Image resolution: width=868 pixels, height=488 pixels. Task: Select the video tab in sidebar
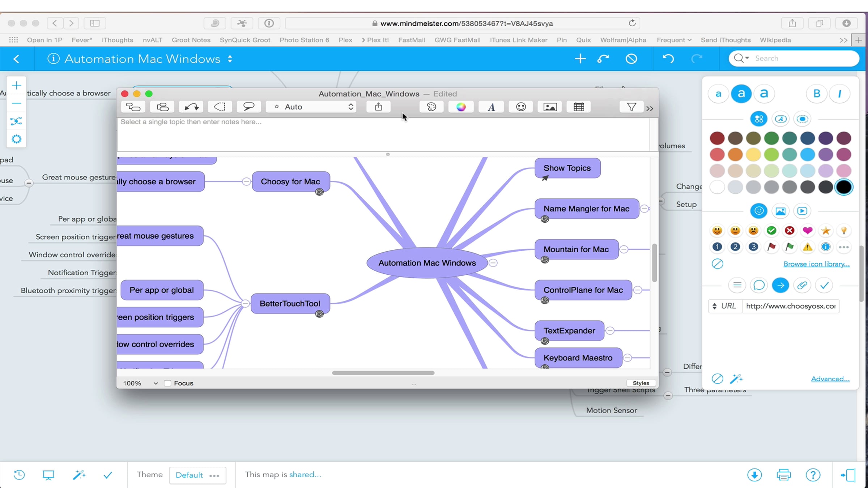(802, 211)
